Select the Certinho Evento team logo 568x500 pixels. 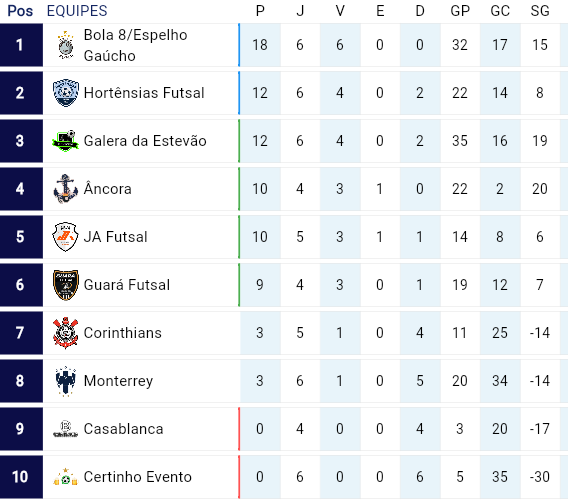click(66, 477)
